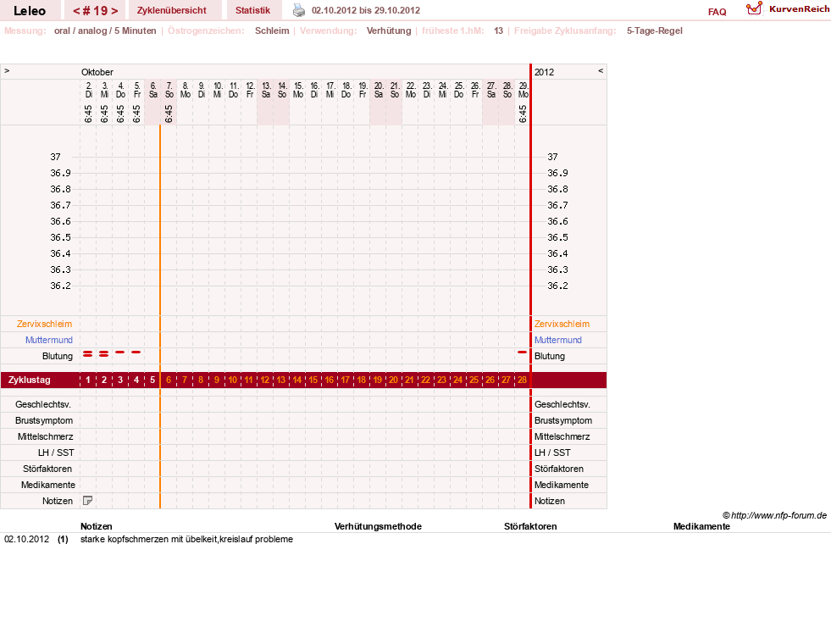Click the 5-Tage-Regel setting value
This screenshot has height=644, width=831.
coord(655,31)
